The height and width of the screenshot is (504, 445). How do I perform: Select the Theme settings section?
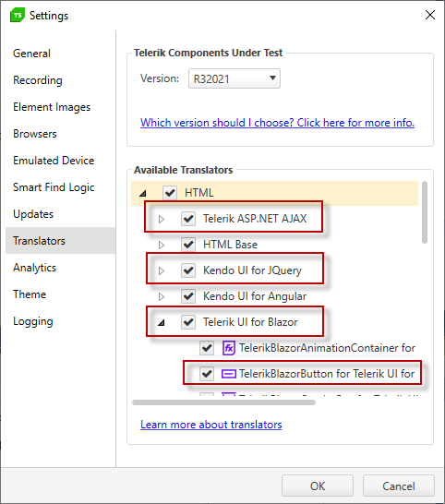pos(30,294)
